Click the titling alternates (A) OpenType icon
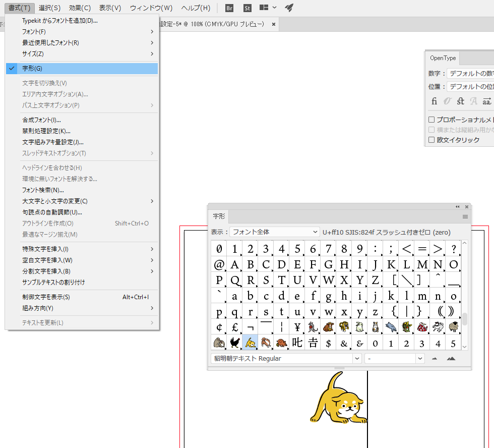The width and height of the screenshot is (494, 448). (x=473, y=101)
